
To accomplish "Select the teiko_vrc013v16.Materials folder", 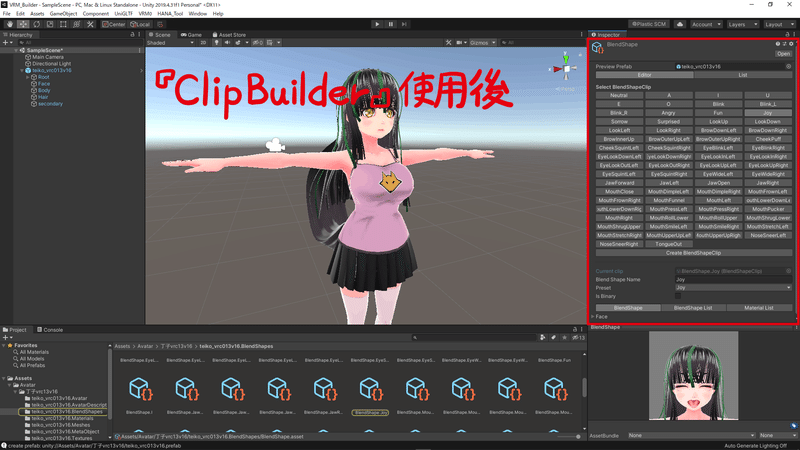I will click(62, 418).
